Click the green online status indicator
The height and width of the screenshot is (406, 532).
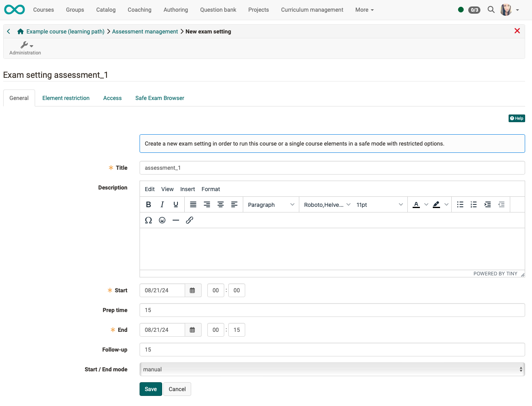[461, 10]
